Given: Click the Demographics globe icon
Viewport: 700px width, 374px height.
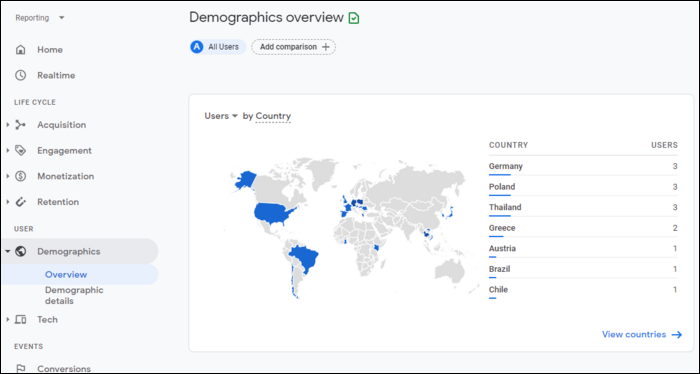Looking at the screenshot, I should coord(21,251).
